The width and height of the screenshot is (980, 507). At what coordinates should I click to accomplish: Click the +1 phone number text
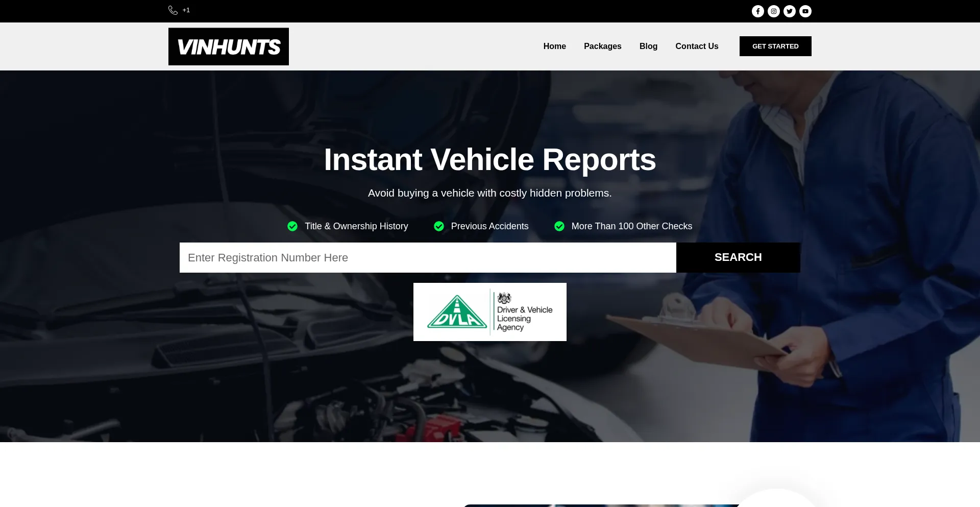[186, 10]
